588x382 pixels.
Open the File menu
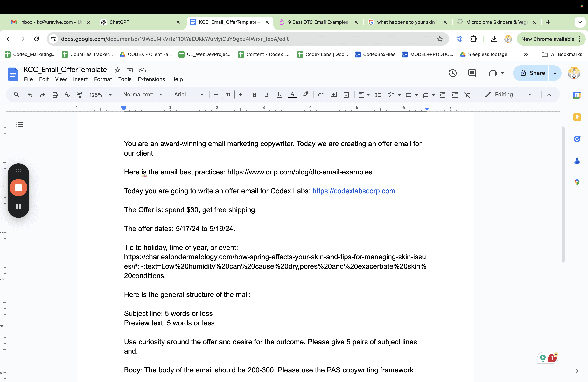coord(28,79)
